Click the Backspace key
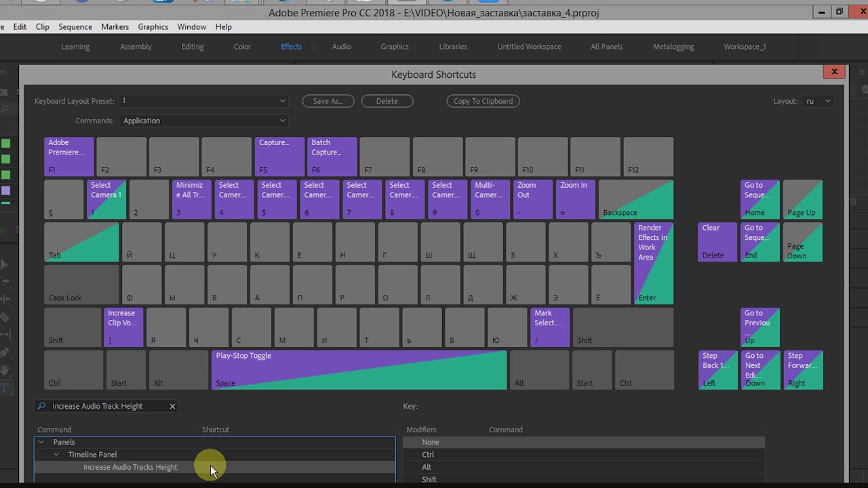Viewport: 868px width, 488px height. coord(636,199)
